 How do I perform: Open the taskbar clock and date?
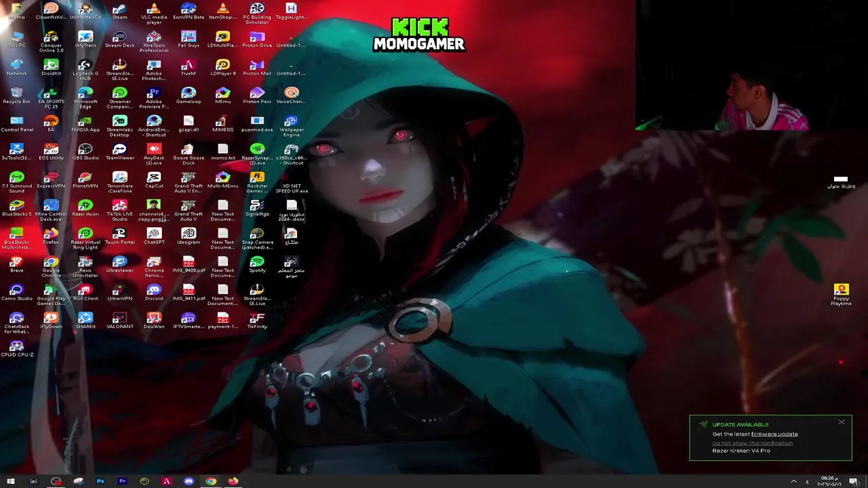tap(828, 481)
